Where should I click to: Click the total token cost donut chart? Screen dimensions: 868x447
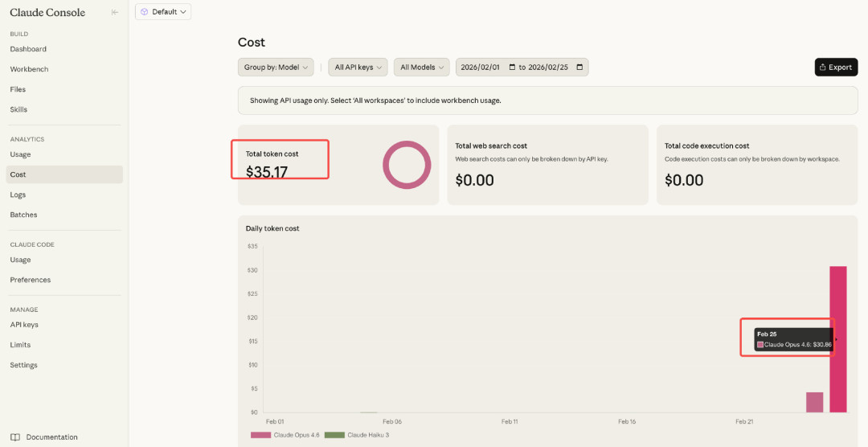coord(407,165)
